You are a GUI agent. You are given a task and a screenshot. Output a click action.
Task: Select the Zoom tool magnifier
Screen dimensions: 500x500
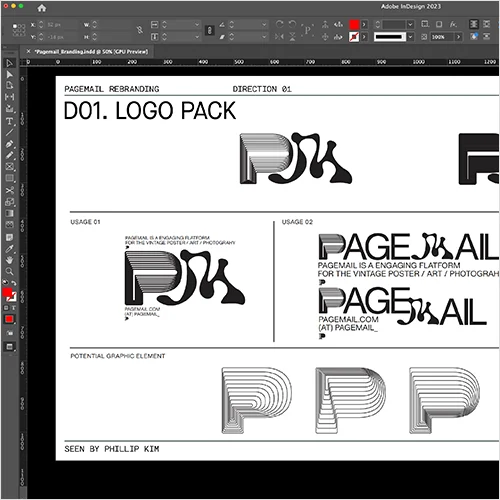coord(9,271)
